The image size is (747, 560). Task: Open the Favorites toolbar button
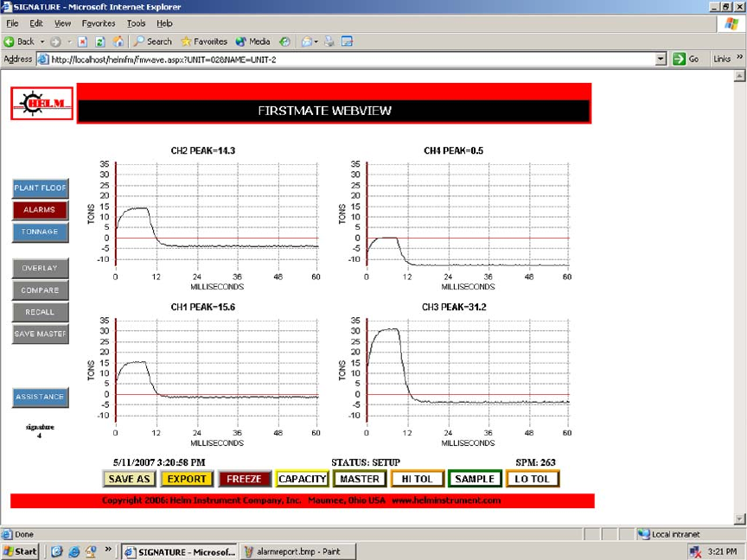click(204, 41)
